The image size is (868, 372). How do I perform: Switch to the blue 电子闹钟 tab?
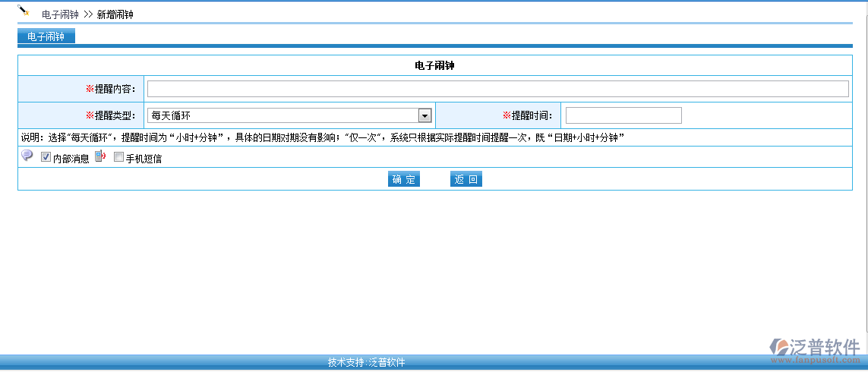pyautogui.click(x=46, y=36)
